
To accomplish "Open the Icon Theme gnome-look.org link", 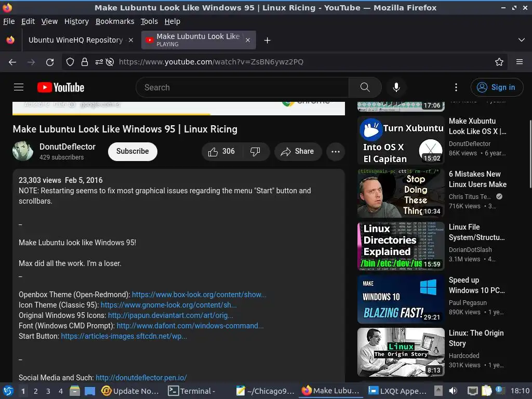I will [x=169, y=305].
